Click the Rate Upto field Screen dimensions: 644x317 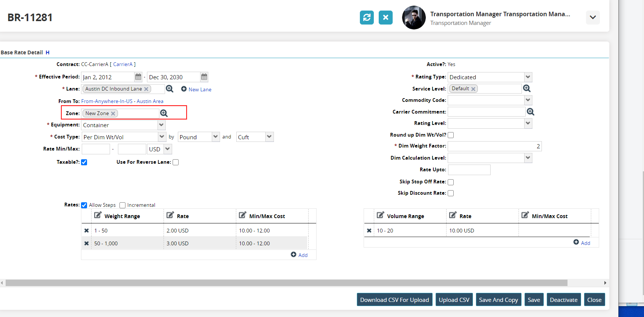point(469,170)
